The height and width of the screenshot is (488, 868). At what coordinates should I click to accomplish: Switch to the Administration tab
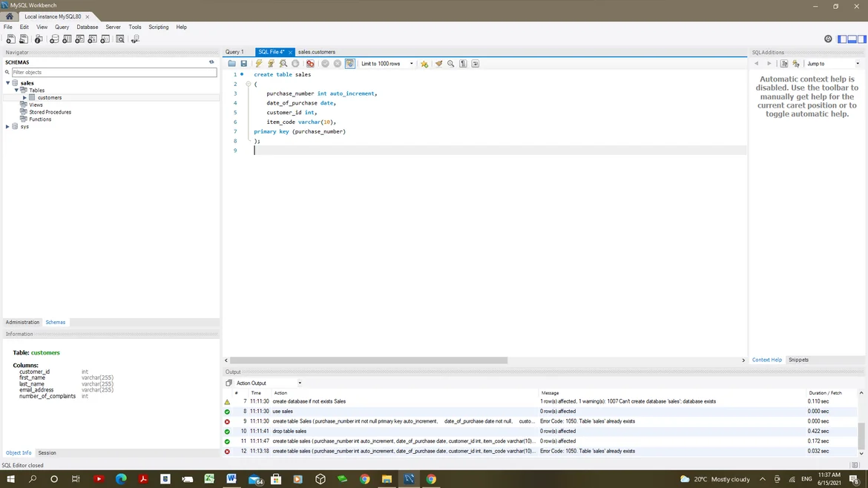tap(22, 323)
